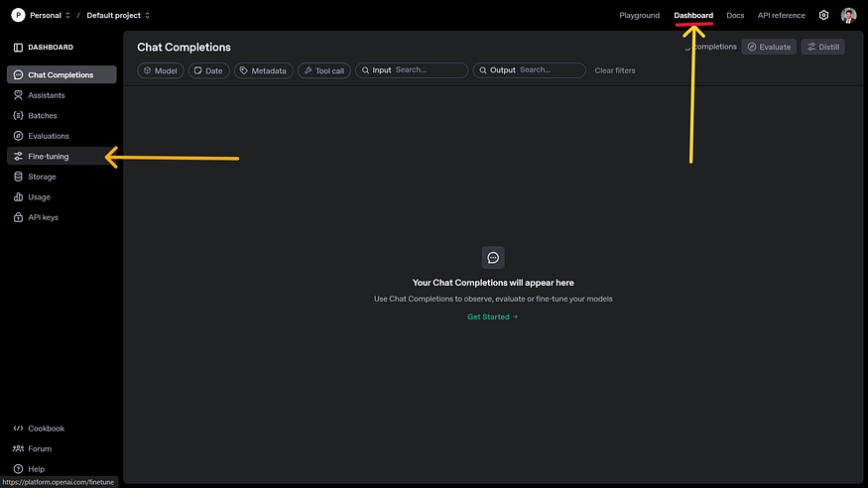Open Usage in the sidebar
The height and width of the screenshot is (488, 868).
[62, 197]
